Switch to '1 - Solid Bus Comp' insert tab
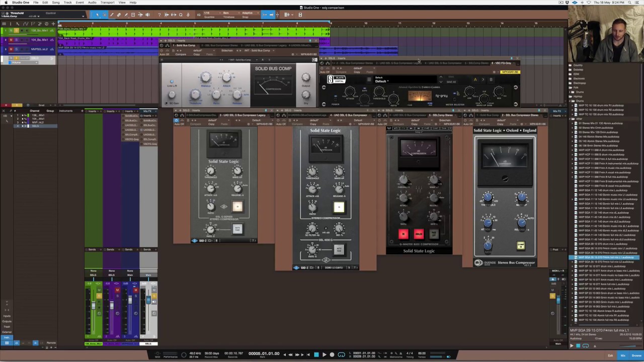This screenshot has width=644, height=362. [184, 46]
